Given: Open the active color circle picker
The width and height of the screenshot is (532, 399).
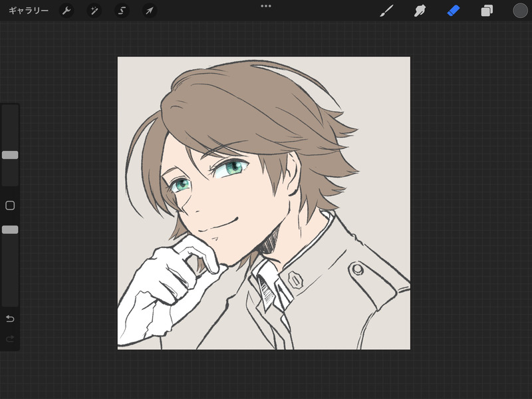Looking at the screenshot, I should pos(520,11).
